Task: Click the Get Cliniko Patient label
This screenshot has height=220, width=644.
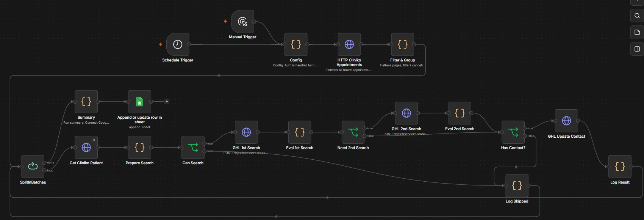Action: [86, 163]
